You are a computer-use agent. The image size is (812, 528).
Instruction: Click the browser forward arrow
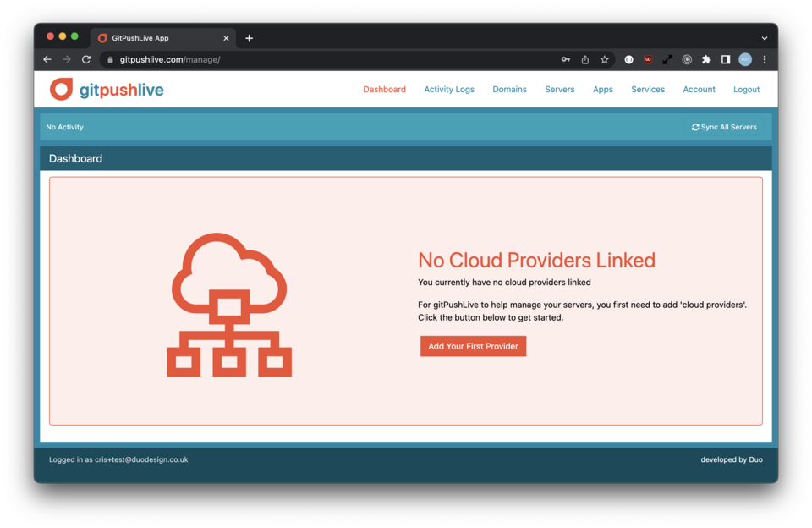click(67, 59)
